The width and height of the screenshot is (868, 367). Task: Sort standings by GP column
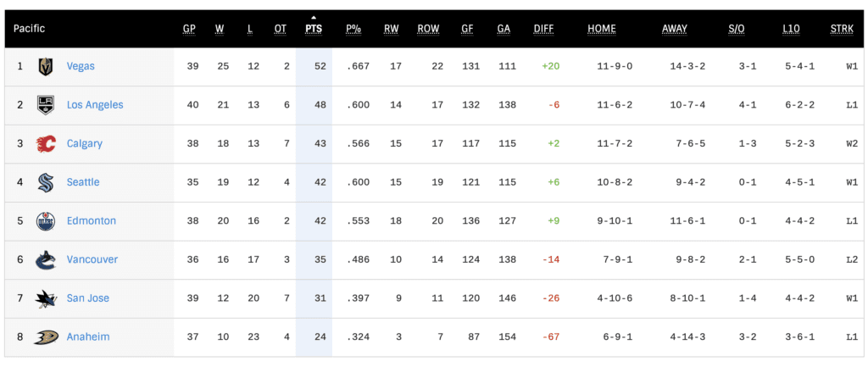pyautogui.click(x=189, y=29)
